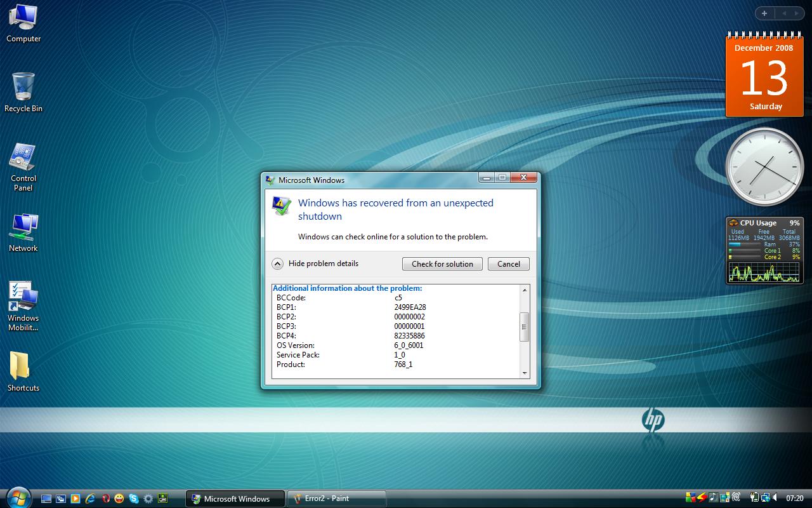812x508 pixels.
Task: Click Product value 768_1
Action: tap(403, 364)
